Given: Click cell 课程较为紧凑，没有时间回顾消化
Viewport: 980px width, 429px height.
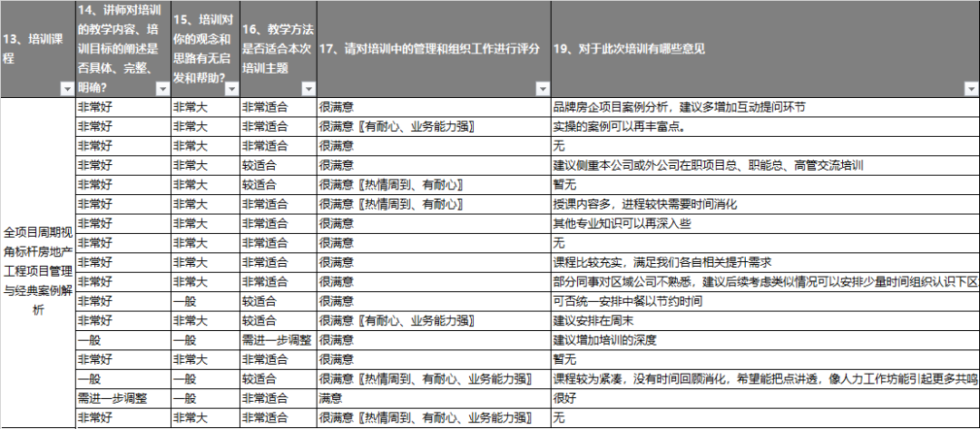Looking at the screenshot, I should [766, 379].
